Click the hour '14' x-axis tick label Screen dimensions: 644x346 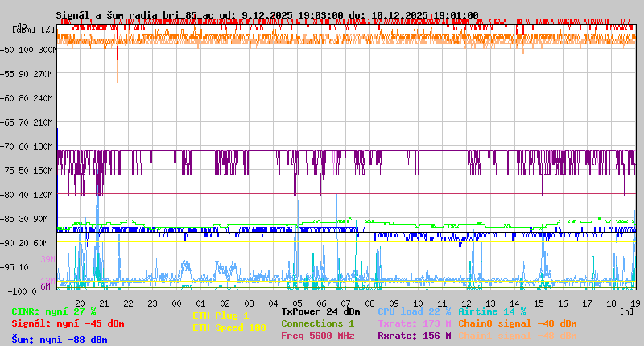(514, 303)
